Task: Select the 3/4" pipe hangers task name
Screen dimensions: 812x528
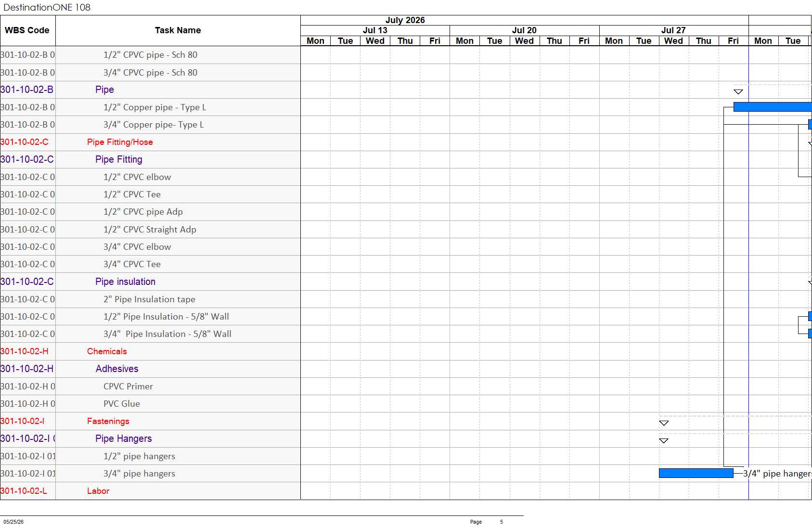Action: pyautogui.click(x=139, y=474)
